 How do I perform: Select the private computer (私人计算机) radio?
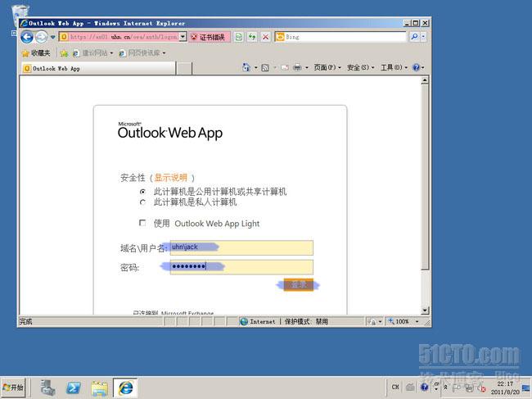[x=142, y=202]
